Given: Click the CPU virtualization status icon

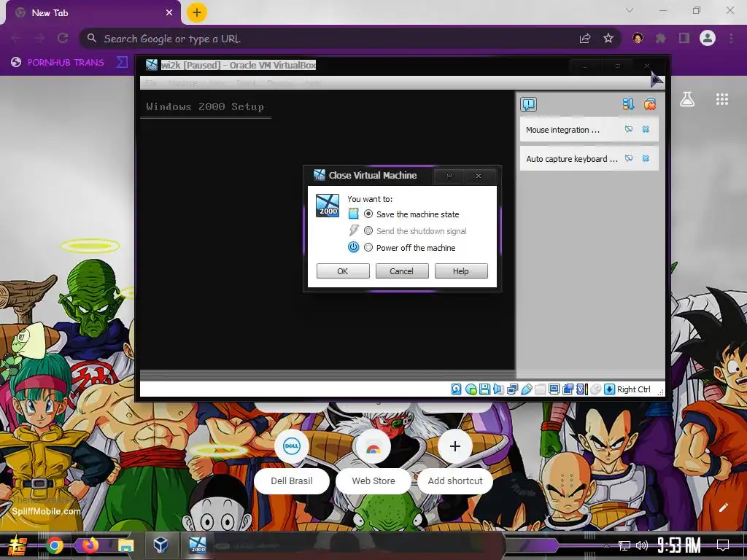Looking at the screenshot, I should pos(581,389).
